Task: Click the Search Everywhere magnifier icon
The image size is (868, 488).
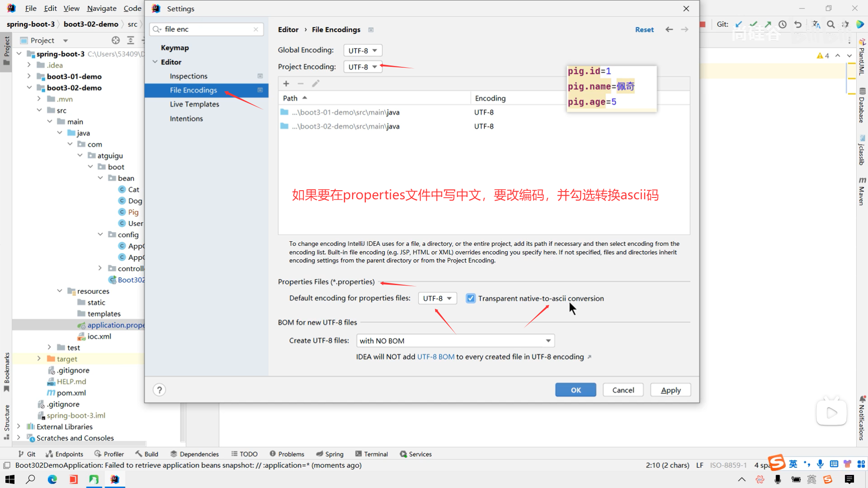Action: click(x=831, y=24)
